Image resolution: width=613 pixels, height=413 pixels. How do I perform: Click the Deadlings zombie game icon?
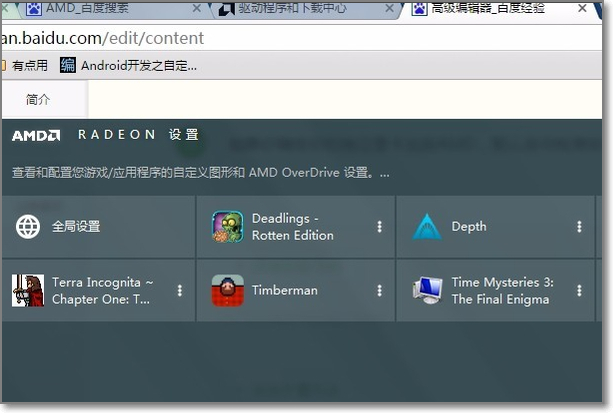228,227
